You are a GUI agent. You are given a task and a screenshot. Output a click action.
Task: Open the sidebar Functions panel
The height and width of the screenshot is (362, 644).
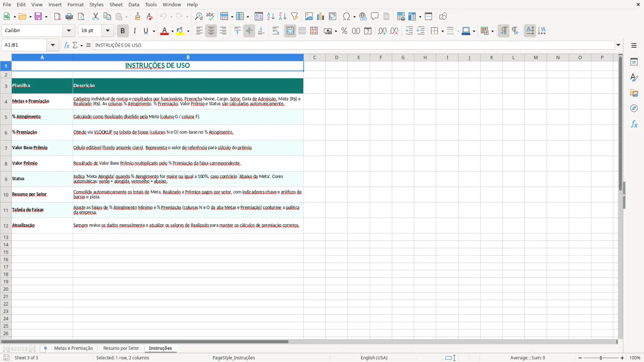634,124
